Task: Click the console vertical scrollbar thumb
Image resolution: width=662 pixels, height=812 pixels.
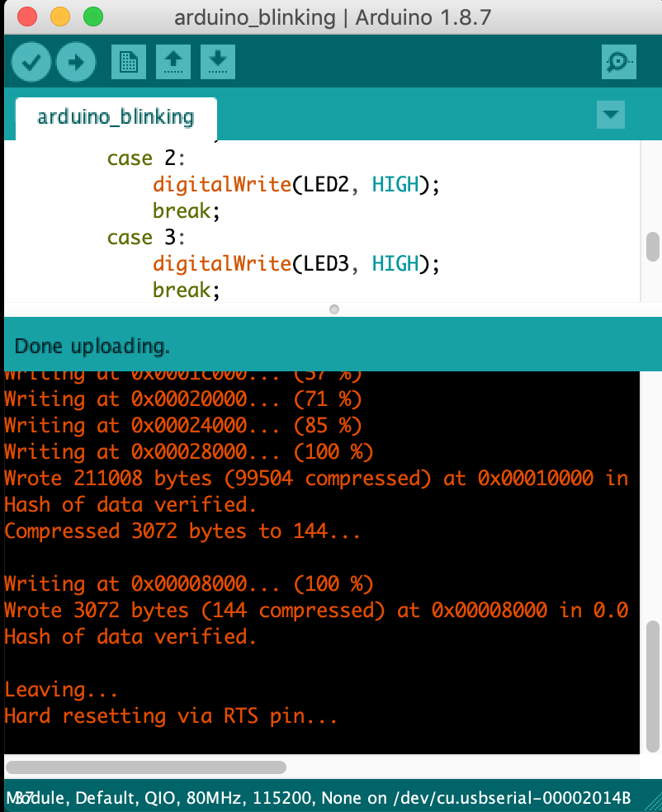Action: (653, 687)
